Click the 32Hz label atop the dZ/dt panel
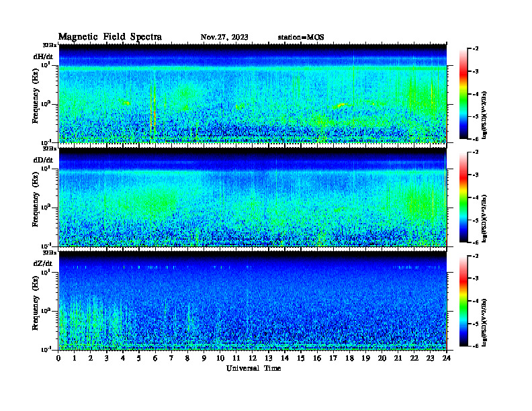Viewport: 532px width, 411px height. (49, 253)
